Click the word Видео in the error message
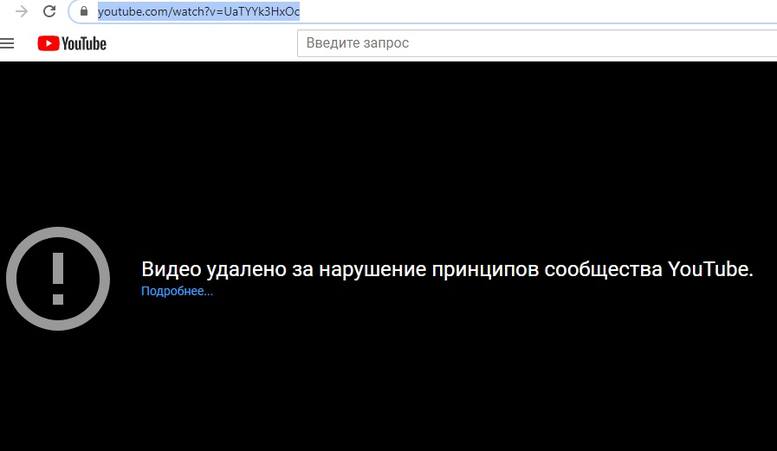 (171, 270)
